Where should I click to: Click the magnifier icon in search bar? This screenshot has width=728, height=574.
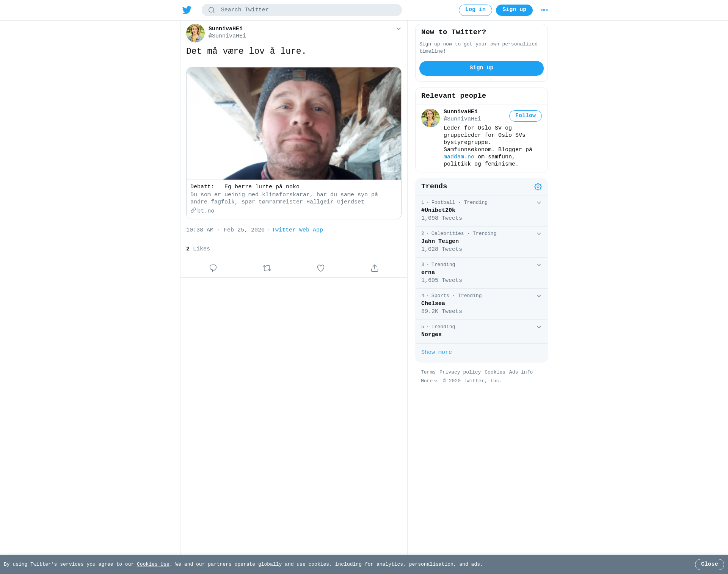coord(212,10)
